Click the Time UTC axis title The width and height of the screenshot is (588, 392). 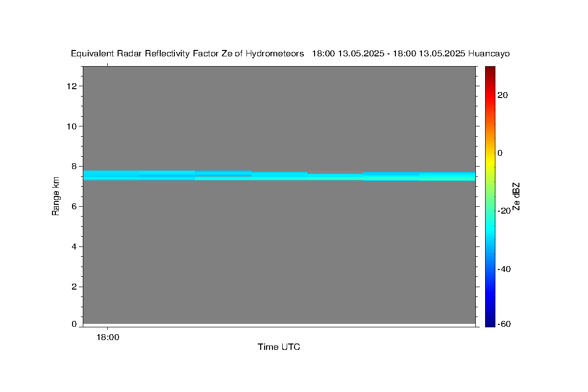pyautogui.click(x=279, y=347)
